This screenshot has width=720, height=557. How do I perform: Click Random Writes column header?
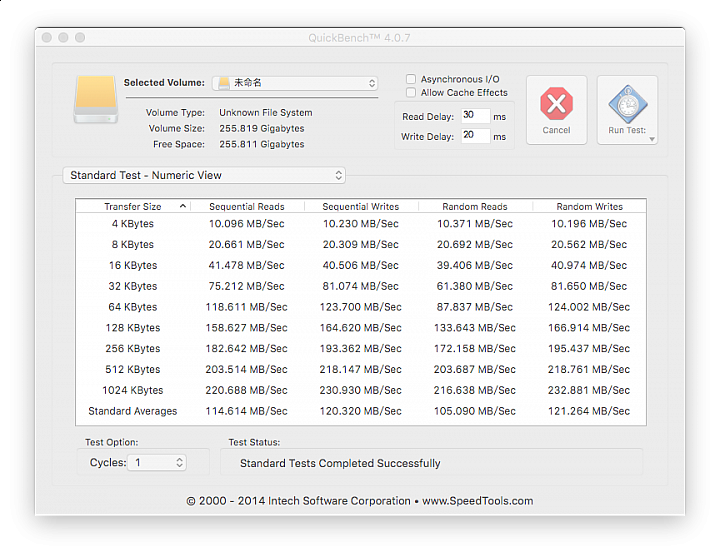pos(590,207)
